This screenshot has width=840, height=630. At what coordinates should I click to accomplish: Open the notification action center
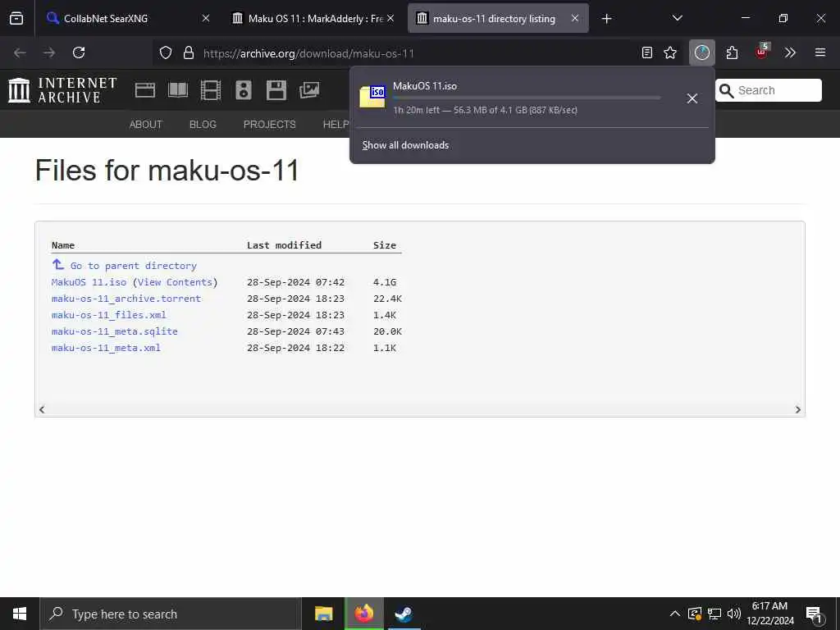pos(814,614)
